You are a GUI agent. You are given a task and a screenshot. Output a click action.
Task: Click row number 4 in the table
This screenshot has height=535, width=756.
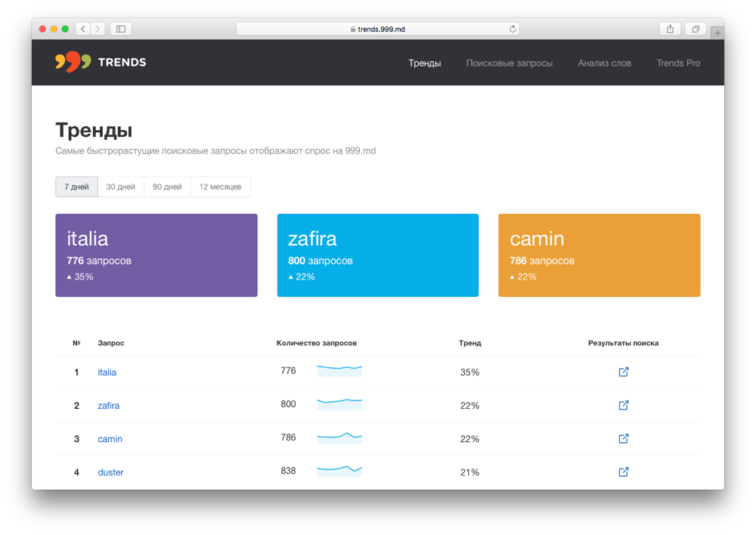click(x=76, y=472)
